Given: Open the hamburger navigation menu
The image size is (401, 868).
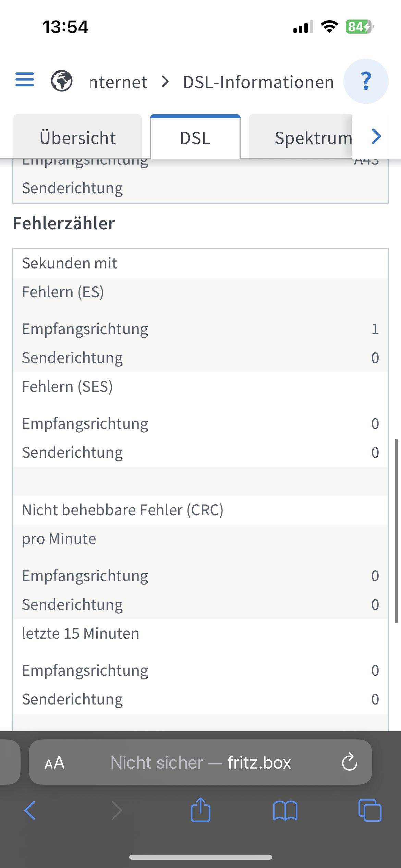Looking at the screenshot, I should [x=25, y=80].
